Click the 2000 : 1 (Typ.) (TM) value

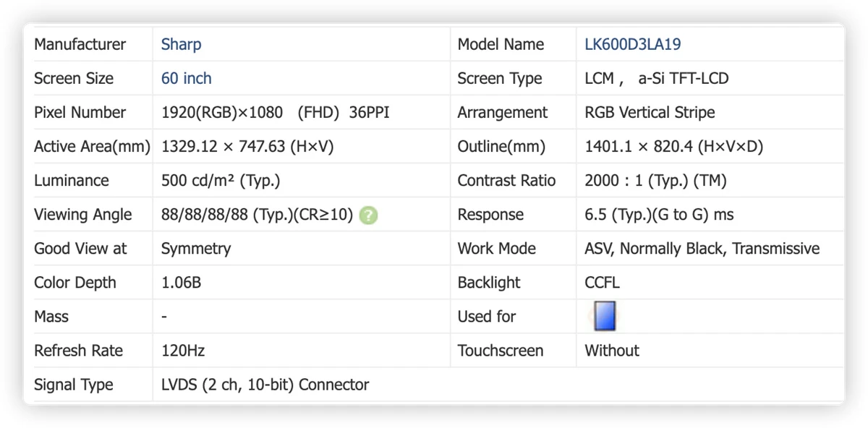pyautogui.click(x=656, y=181)
